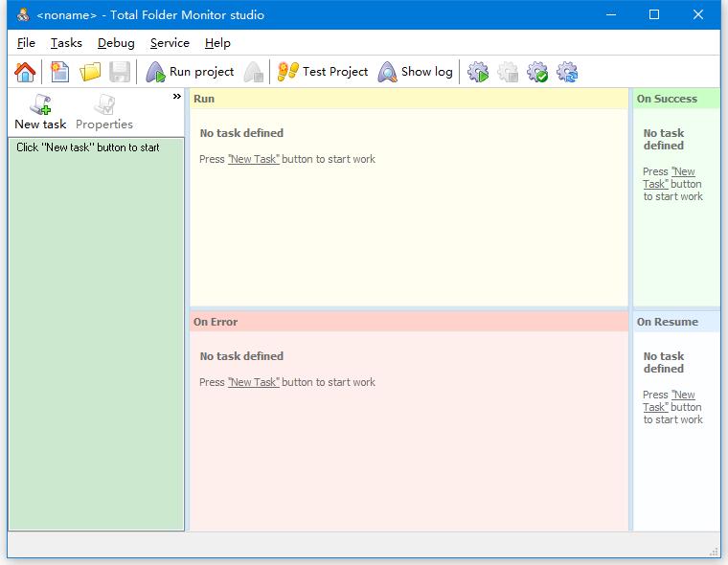Click the greyed-out floppy save icon

pyautogui.click(x=120, y=72)
